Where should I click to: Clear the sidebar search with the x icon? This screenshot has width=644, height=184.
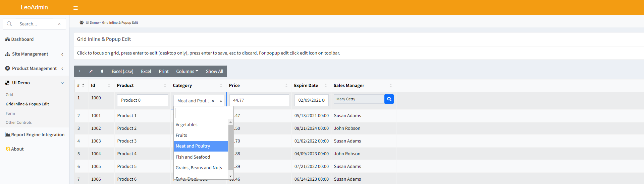[x=59, y=24]
